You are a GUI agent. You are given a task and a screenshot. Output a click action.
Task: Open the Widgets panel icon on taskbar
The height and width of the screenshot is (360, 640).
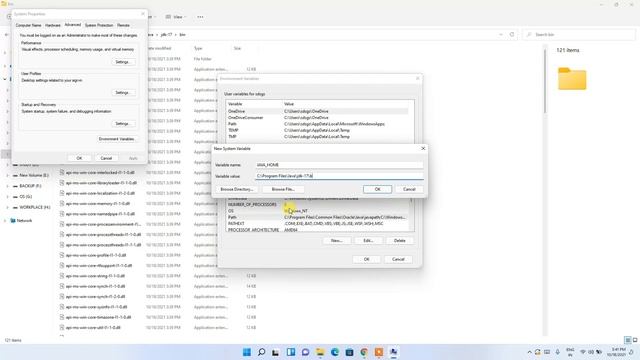click(x=291, y=352)
